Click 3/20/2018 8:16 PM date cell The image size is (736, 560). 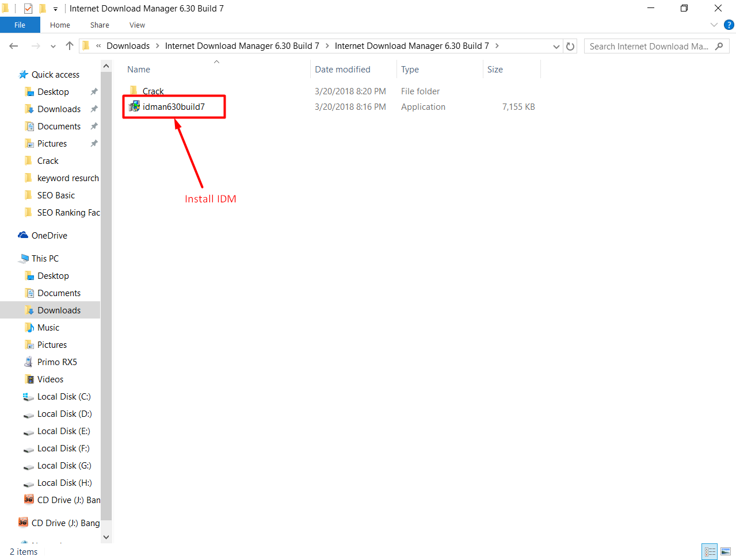350,106
